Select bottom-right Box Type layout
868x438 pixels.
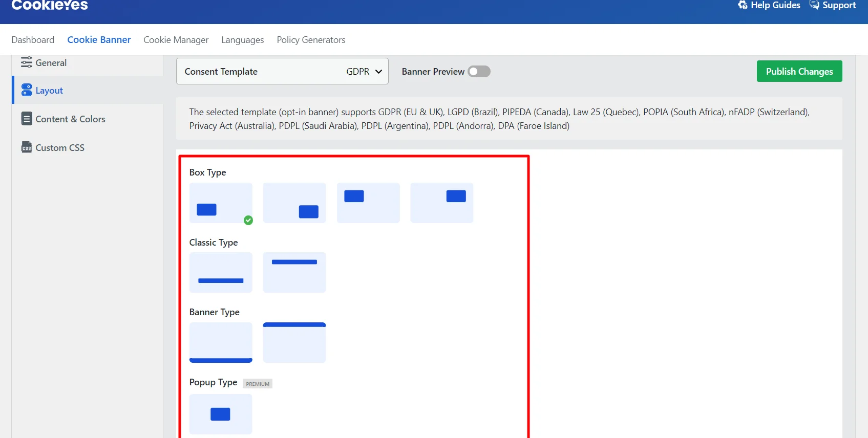(294, 203)
